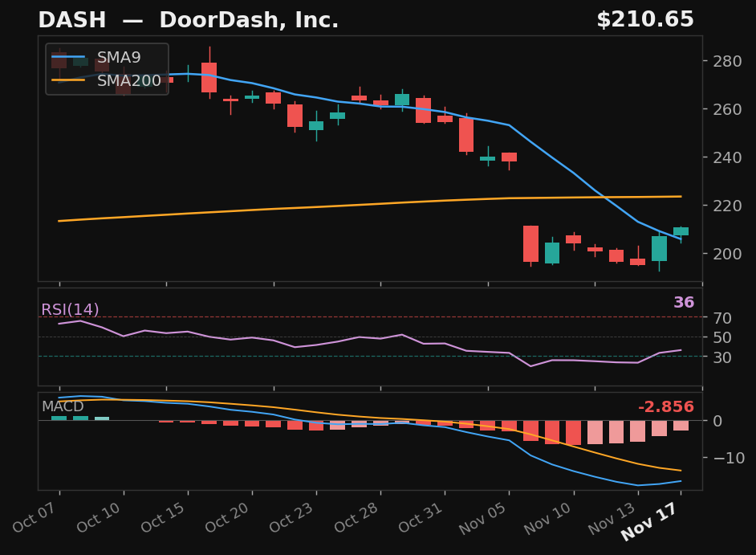This screenshot has width=756, height=555.
Task: Click the MACD 0 axis label
Action: [x=718, y=421]
